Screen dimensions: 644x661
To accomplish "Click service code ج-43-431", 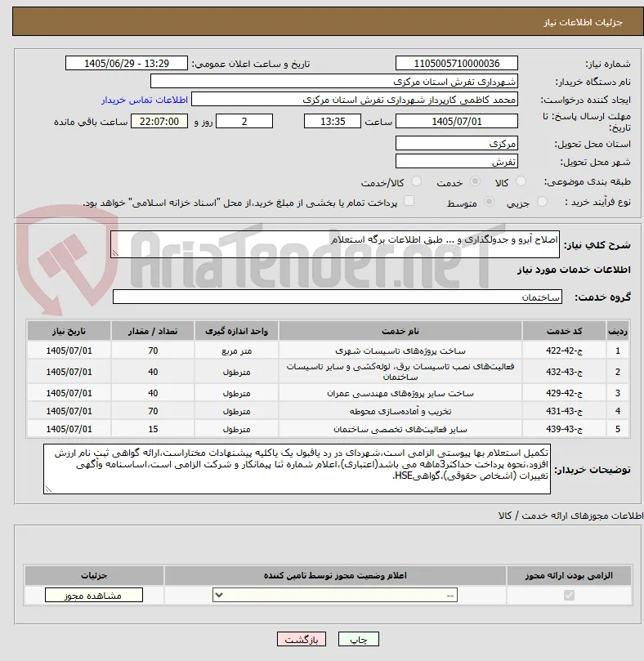I will [x=564, y=411].
